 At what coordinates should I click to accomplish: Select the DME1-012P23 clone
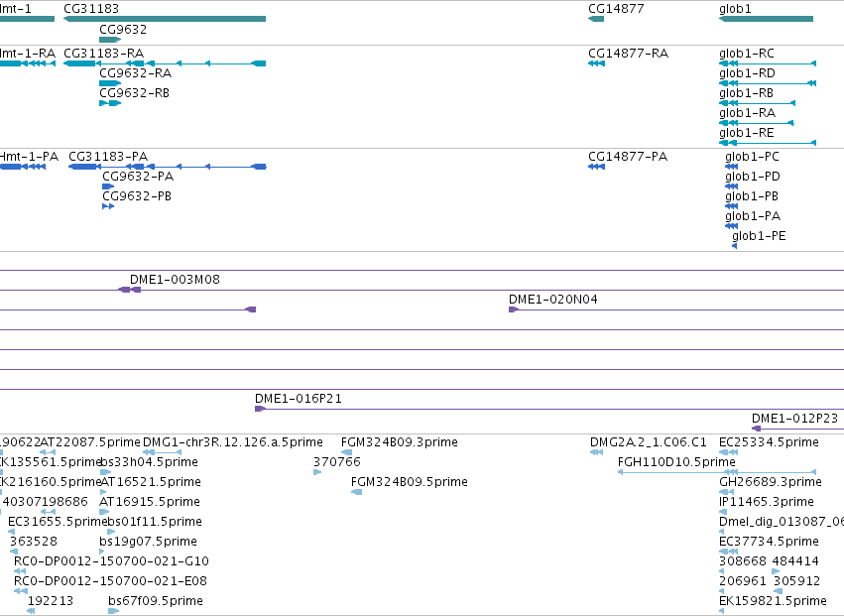point(797,430)
